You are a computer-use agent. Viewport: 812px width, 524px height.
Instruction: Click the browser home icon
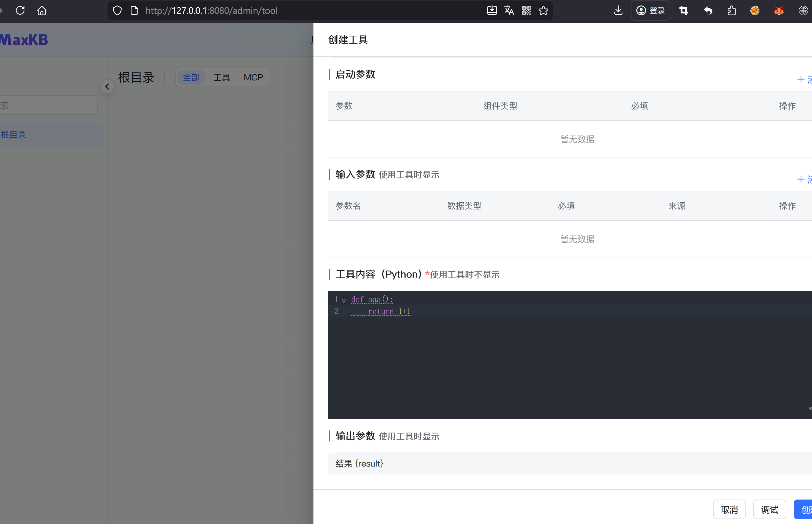click(x=42, y=11)
